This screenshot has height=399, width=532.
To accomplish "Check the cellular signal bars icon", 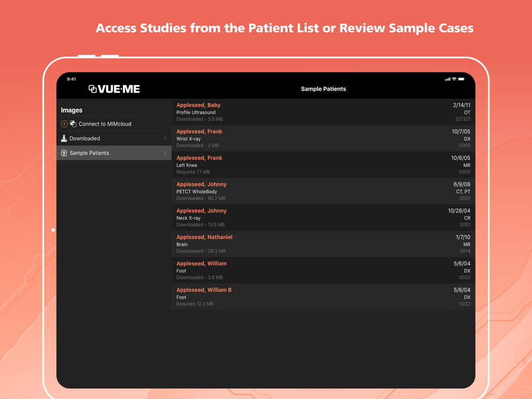I will tap(447, 79).
